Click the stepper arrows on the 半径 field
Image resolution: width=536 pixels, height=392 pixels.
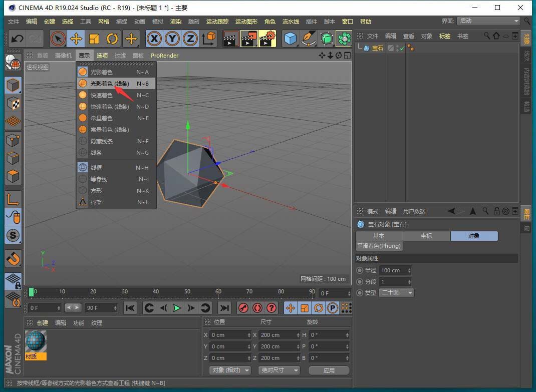(x=409, y=271)
